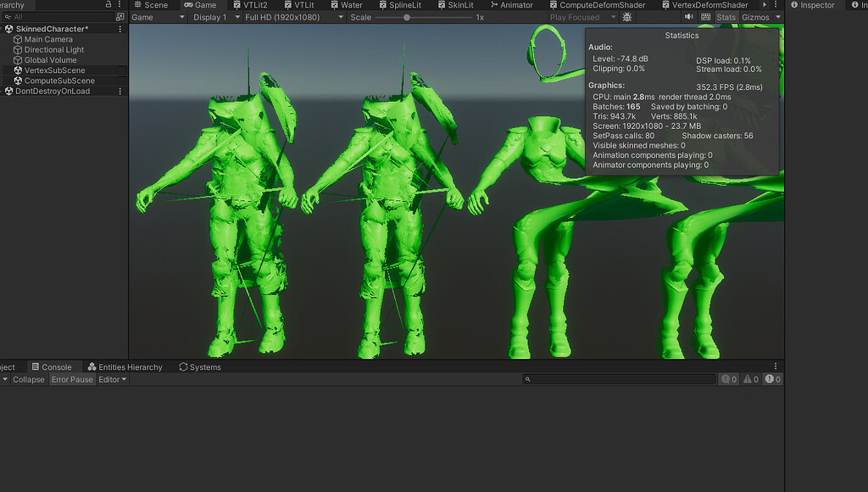Open the search icon in the Console

(x=526, y=379)
